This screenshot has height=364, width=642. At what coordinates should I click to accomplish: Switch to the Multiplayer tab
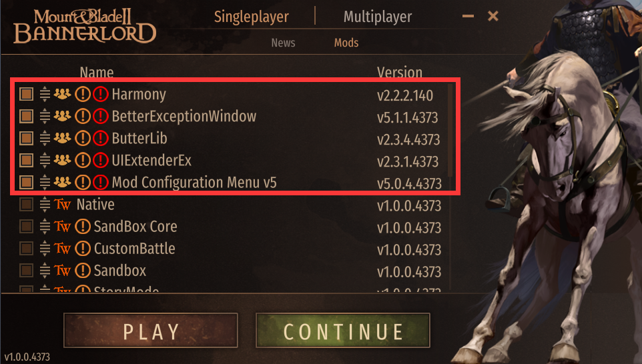tap(378, 17)
